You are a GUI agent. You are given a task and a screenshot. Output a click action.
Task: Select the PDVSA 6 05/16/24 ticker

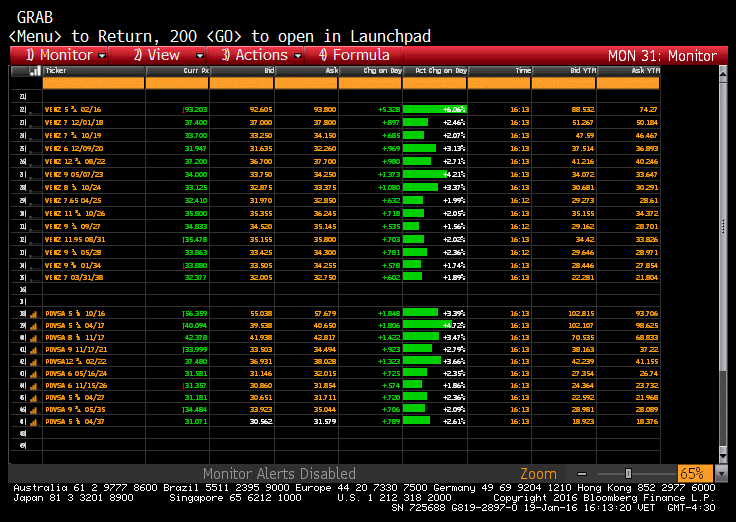(76, 374)
